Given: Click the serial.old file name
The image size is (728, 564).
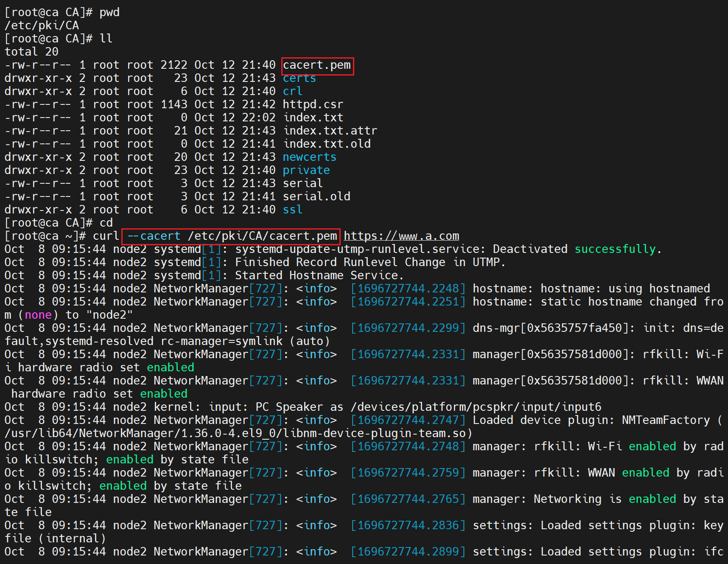Looking at the screenshot, I should tap(316, 196).
